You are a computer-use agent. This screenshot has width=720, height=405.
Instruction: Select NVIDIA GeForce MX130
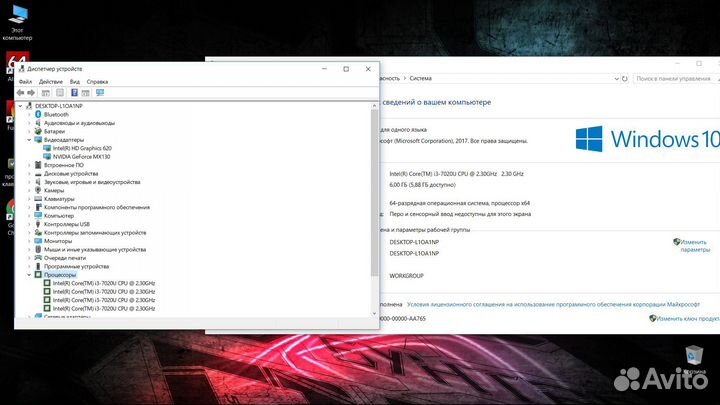[81, 157]
